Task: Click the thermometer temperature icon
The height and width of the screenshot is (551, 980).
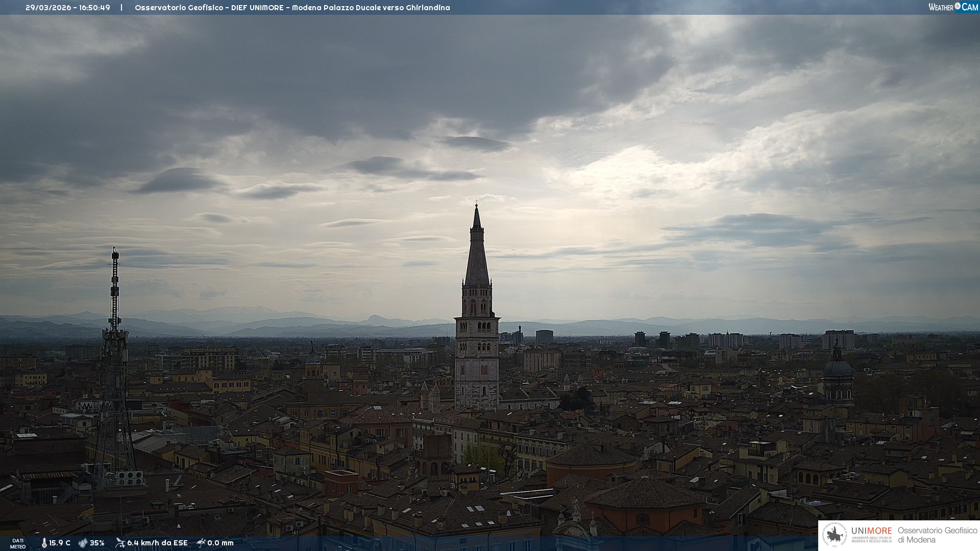Action: [x=44, y=543]
